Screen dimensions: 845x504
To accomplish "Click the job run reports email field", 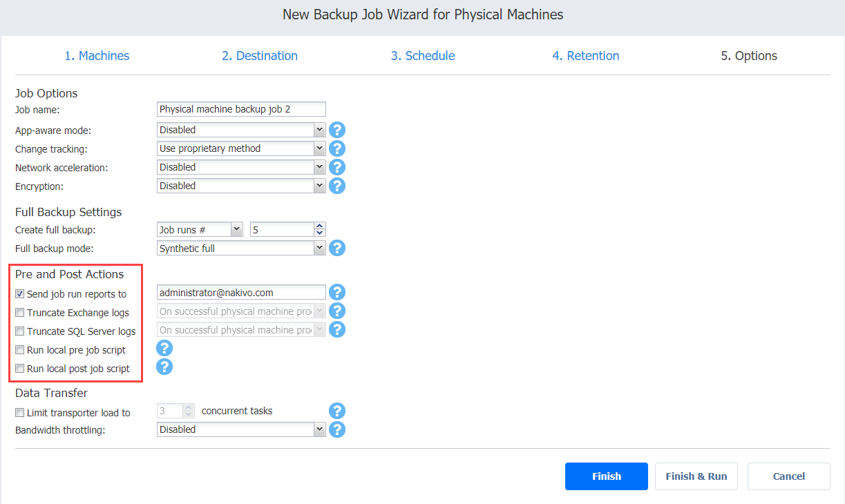I will pos(241,293).
